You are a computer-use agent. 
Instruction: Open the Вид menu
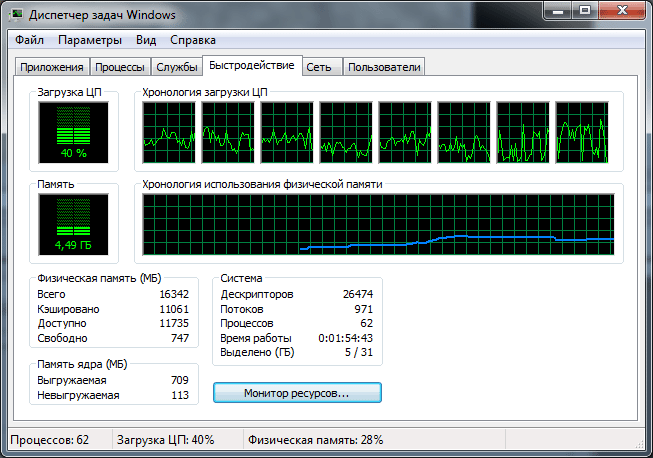click(146, 40)
